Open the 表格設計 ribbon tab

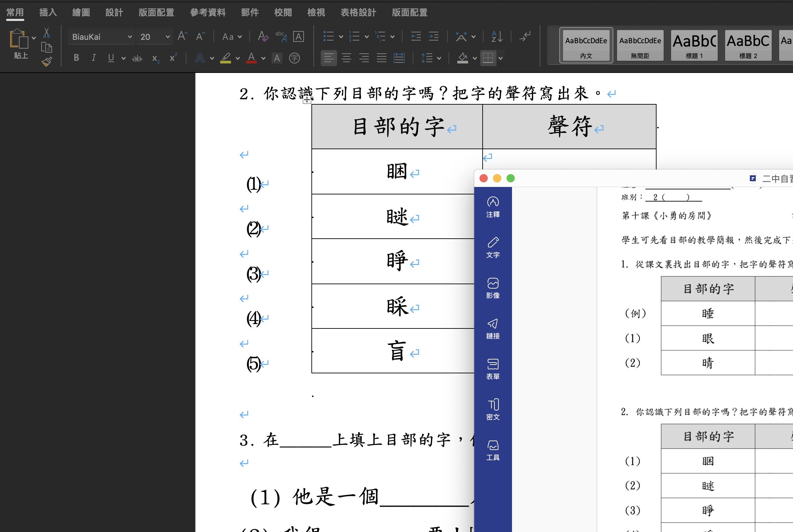358,12
